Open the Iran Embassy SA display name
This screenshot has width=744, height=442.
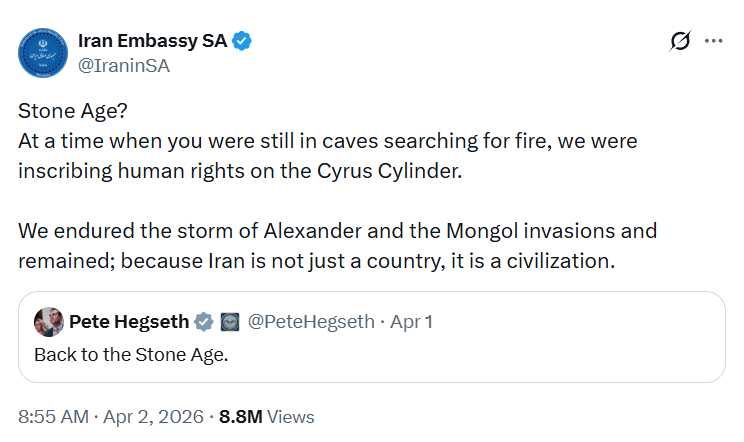[x=152, y=41]
